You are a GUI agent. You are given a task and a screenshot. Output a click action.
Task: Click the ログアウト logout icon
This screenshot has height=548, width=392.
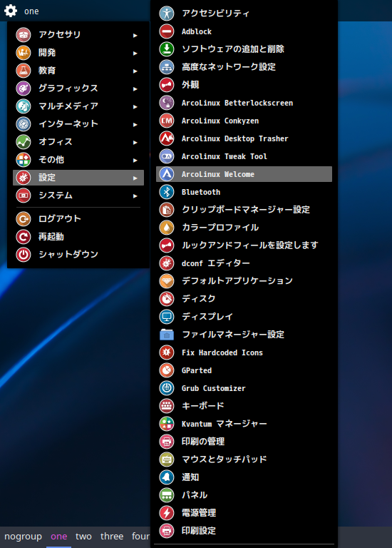[x=24, y=219]
